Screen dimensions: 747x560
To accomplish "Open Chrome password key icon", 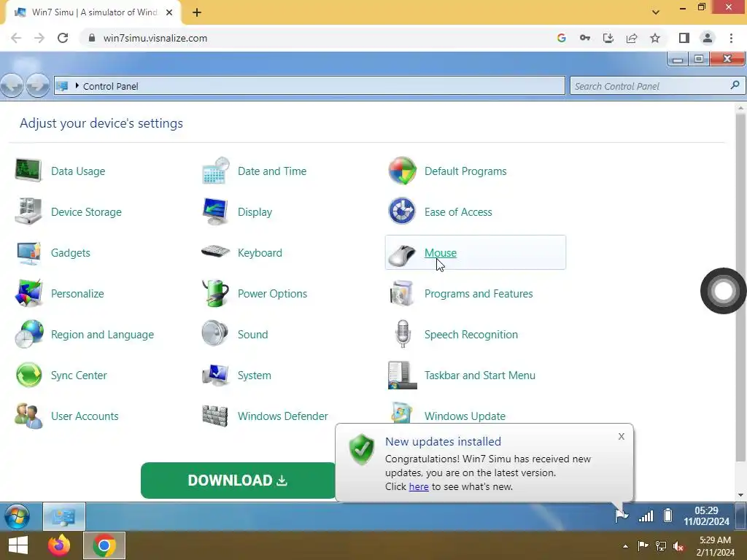I will point(585,38).
